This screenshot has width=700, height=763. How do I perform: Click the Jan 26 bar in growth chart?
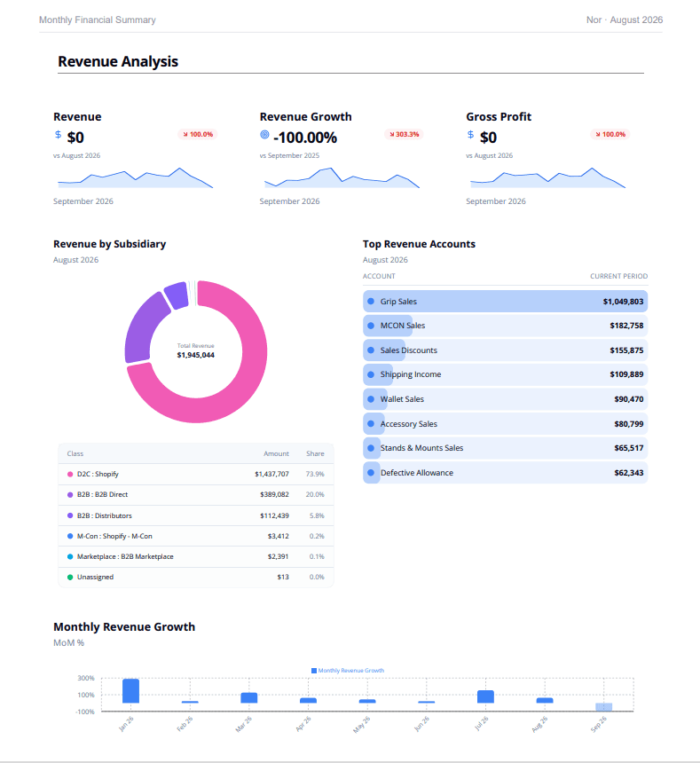[x=130, y=691]
